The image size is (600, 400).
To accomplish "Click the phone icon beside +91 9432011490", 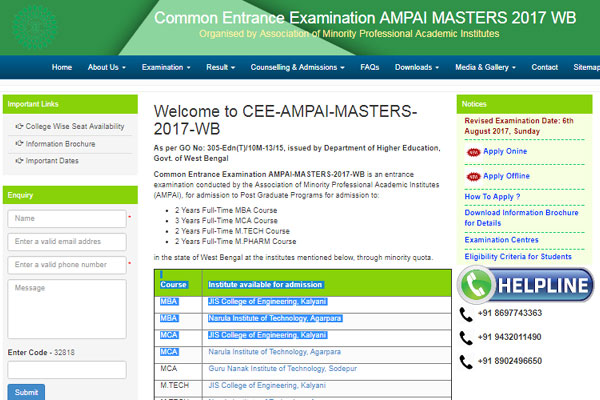I will point(466,337).
